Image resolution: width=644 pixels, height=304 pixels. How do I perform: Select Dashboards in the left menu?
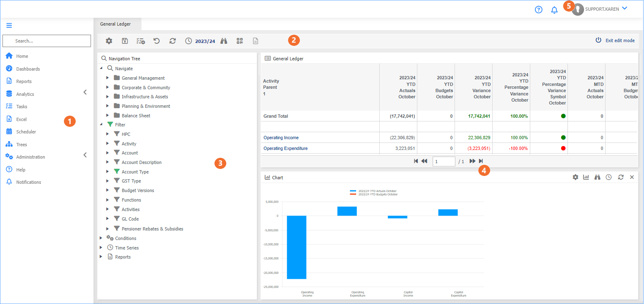[x=27, y=69]
